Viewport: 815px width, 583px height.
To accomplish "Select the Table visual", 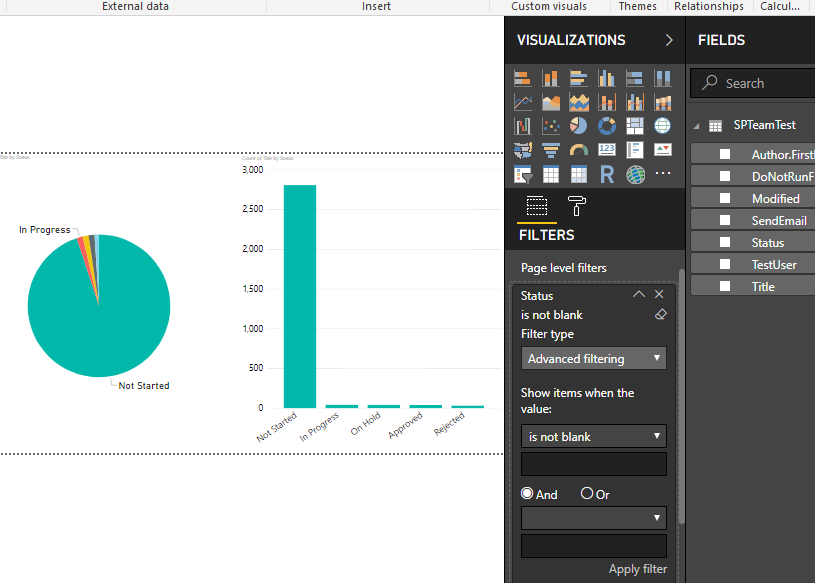I will click(550, 174).
